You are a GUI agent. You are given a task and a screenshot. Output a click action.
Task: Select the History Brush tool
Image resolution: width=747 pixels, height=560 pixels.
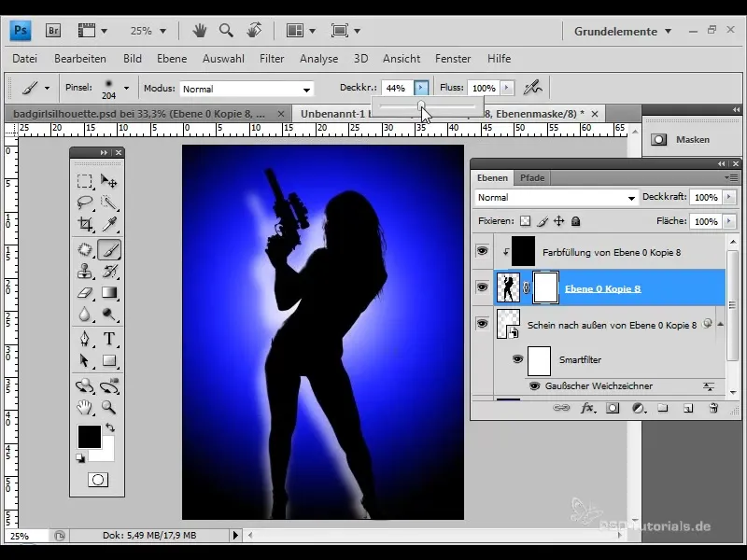coord(109,271)
